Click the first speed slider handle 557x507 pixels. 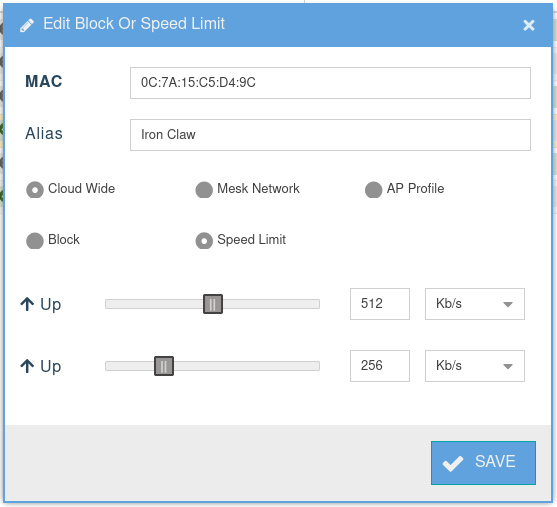[x=213, y=304]
